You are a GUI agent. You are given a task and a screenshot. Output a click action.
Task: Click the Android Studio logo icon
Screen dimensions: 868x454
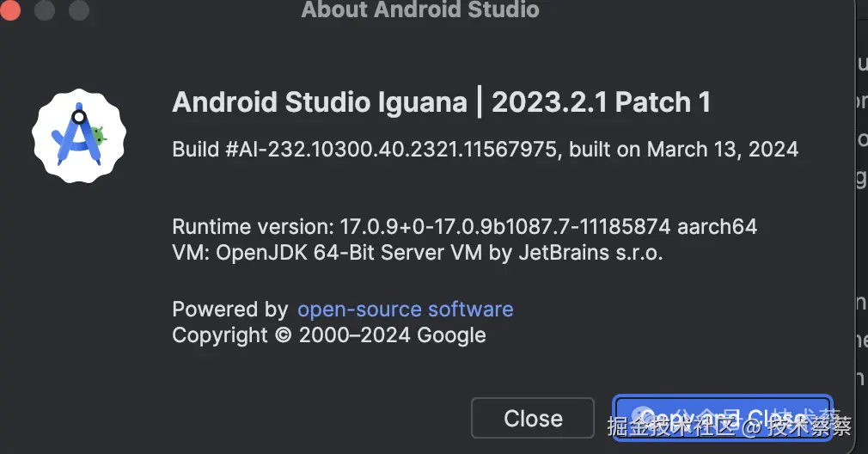pyautogui.click(x=79, y=133)
